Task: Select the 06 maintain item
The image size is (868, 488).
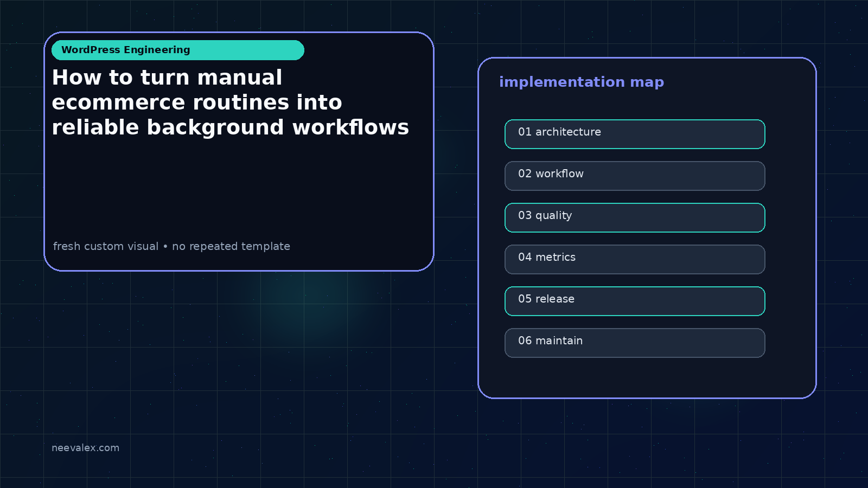Action: coord(635,343)
